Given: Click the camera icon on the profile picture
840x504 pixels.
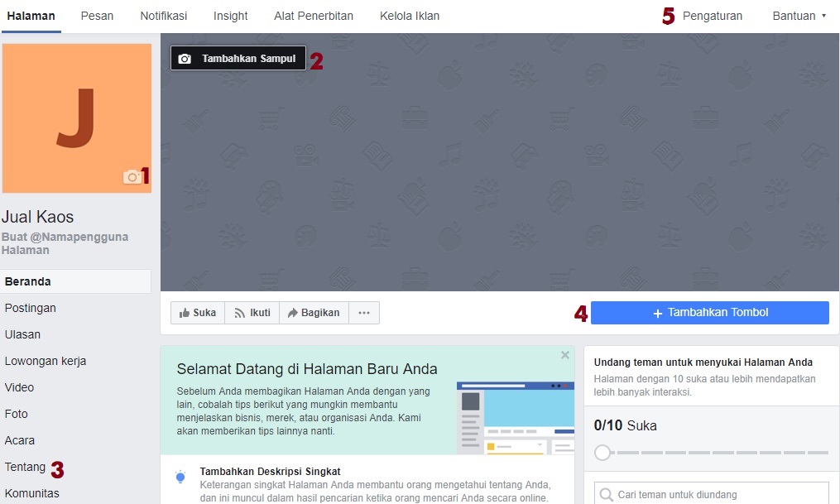Looking at the screenshot, I should click(x=133, y=177).
